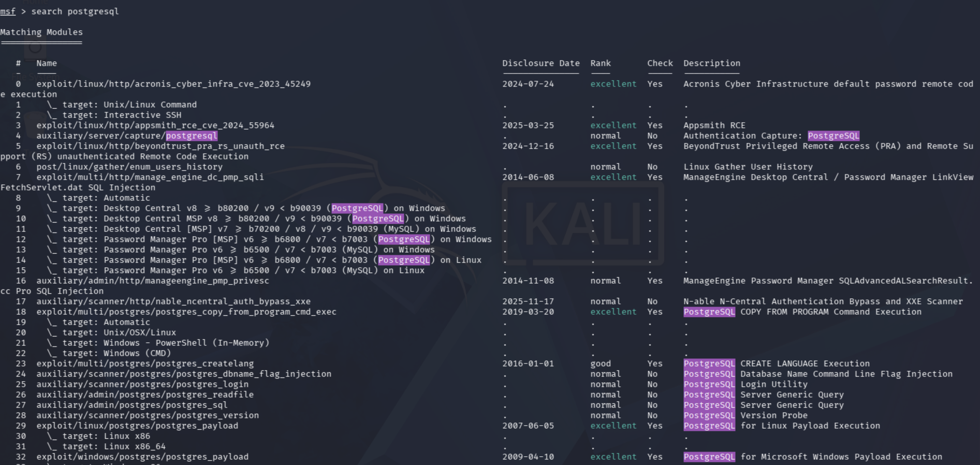Image resolution: width=980 pixels, height=465 pixels.
Task: Click disclosure date 2025-03-25
Action: tap(528, 125)
